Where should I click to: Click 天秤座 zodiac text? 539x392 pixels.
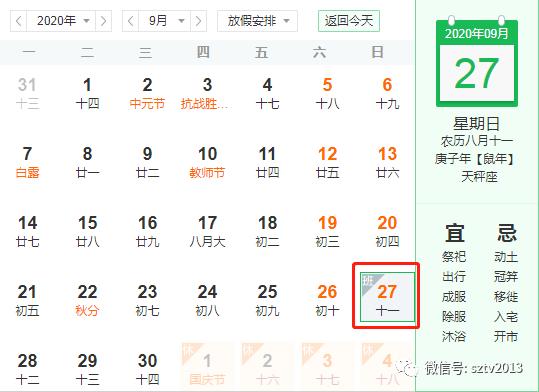pos(479,177)
